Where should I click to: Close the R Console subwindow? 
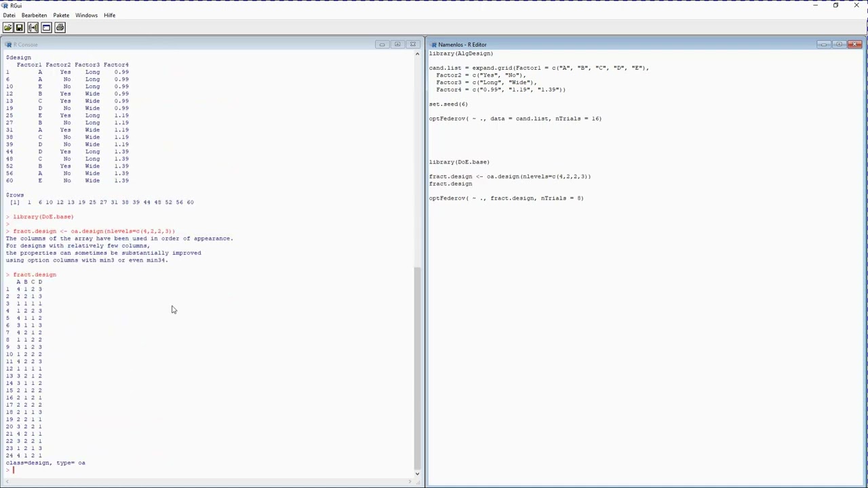coord(412,45)
